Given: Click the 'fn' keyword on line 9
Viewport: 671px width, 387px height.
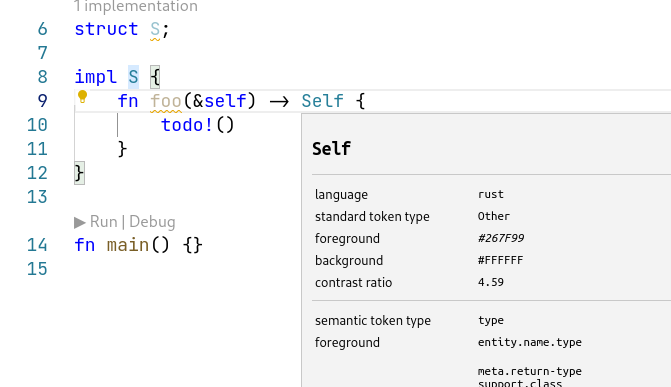Looking at the screenshot, I should point(128,101).
